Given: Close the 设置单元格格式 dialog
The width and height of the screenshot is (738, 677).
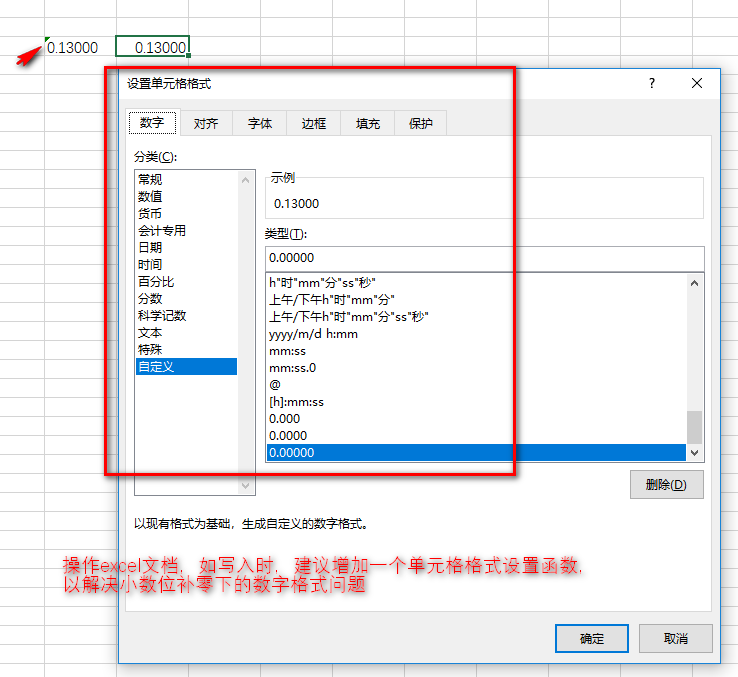Looking at the screenshot, I should click(x=697, y=84).
